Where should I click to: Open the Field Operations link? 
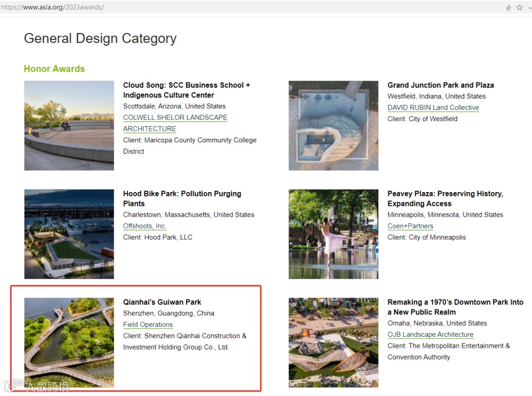tap(148, 325)
